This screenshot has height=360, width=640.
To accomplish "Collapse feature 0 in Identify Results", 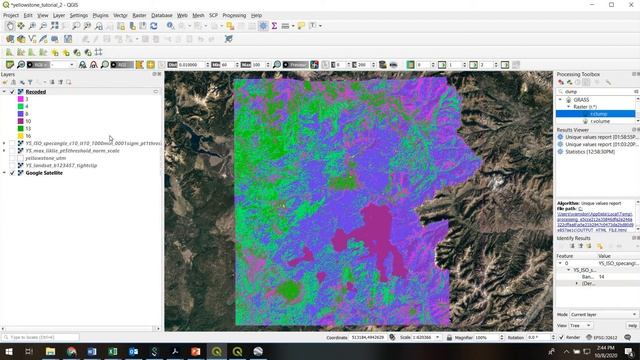I will 560,264.
